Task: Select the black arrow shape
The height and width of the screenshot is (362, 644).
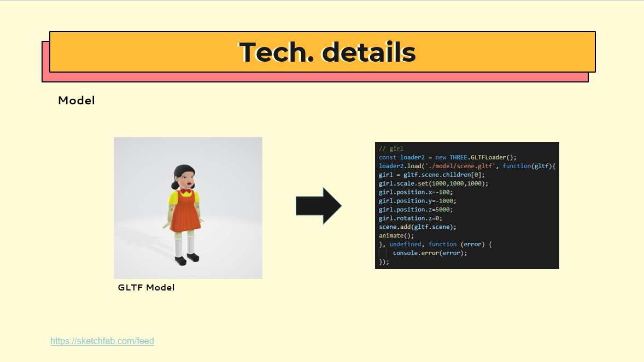Action: pyautogui.click(x=319, y=206)
